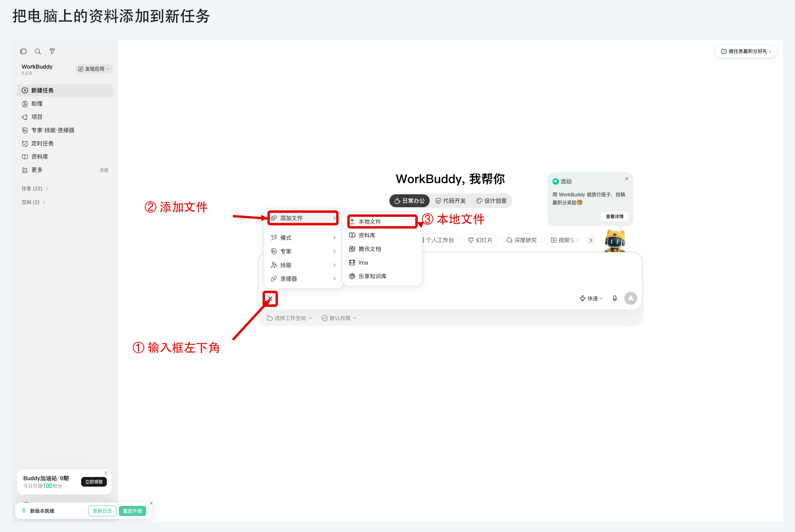Open 定时任务 in sidebar
The height and width of the screenshot is (532, 795).
point(65,143)
